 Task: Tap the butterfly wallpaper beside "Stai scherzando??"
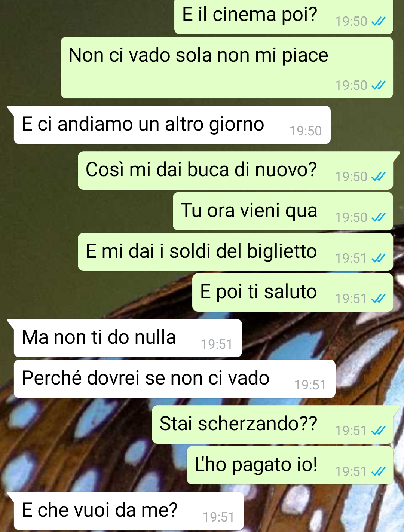click(75, 425)
